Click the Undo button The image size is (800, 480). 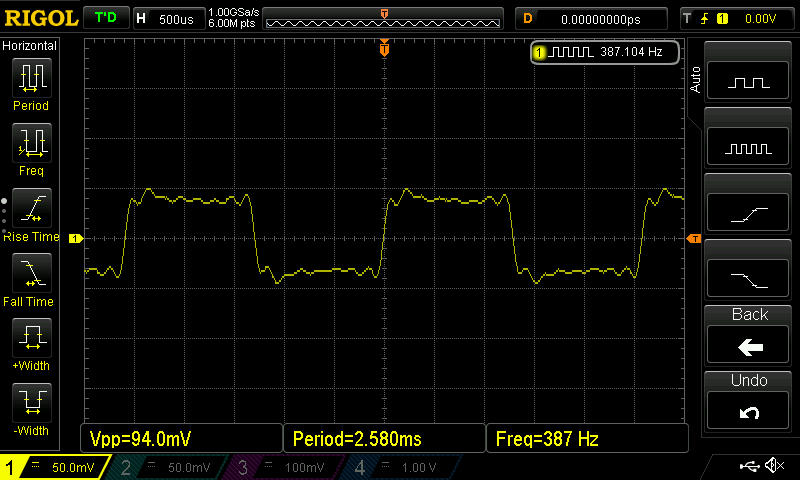click(x=748, y=411)
